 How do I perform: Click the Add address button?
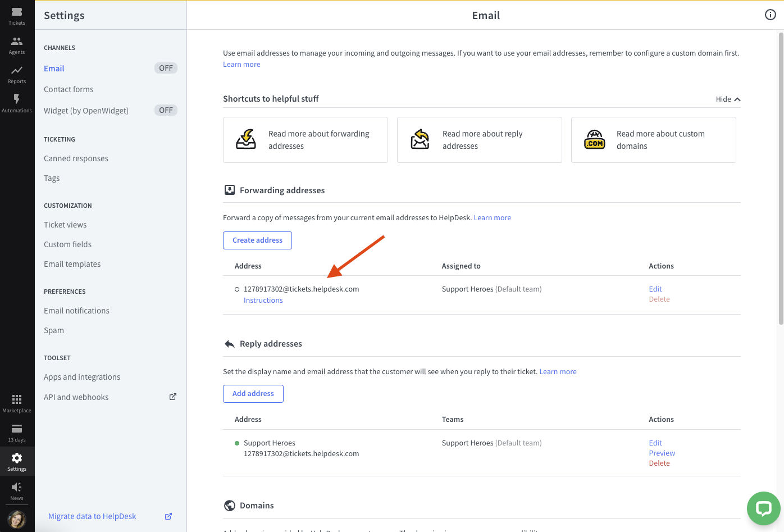253,394
